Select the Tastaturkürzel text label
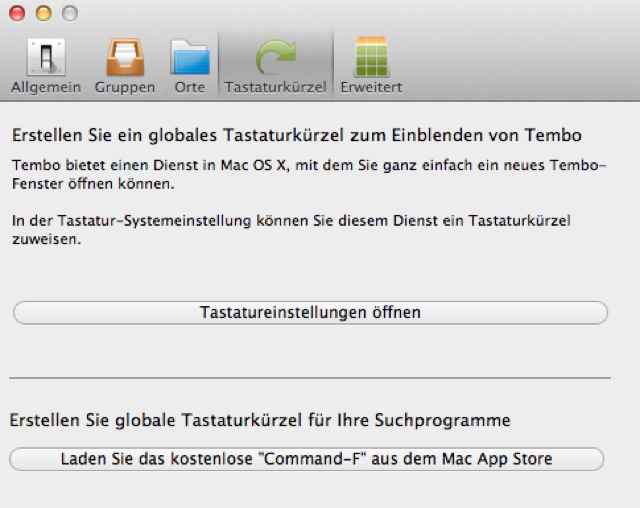The width and height of the screenshot is (640, 508). pos(275,87)
